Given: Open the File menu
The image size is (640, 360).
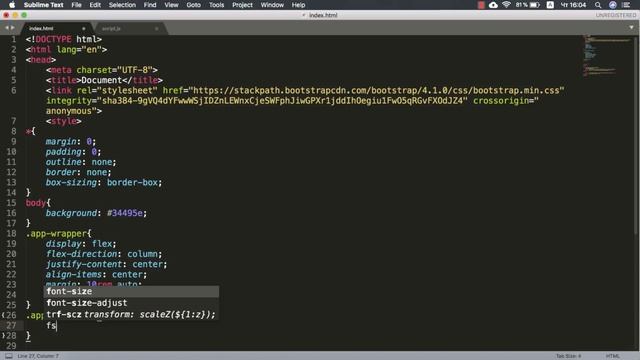Looking at the screenshot, I should (x=76, y=5).
